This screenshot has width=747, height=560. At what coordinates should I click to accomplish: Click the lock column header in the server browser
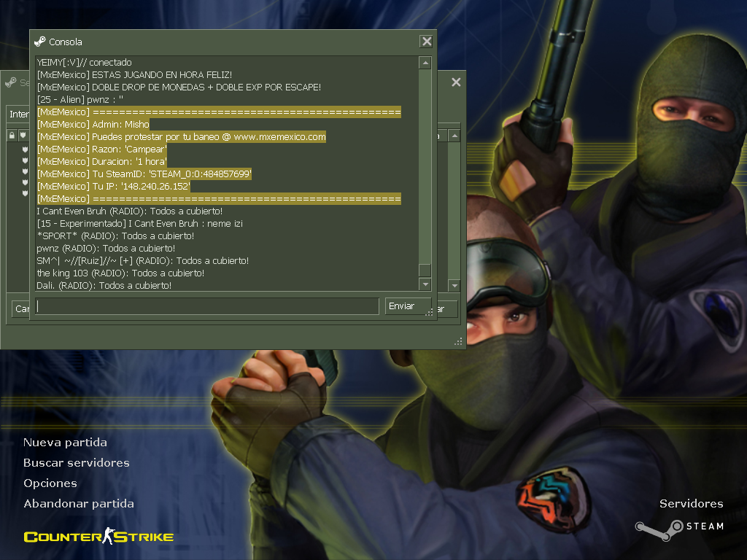[12, 135]
